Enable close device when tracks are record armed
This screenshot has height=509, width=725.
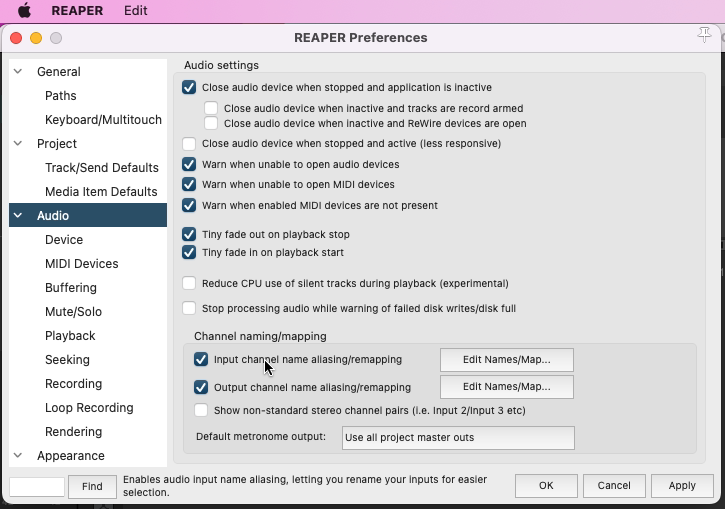(x=211, y=108)
